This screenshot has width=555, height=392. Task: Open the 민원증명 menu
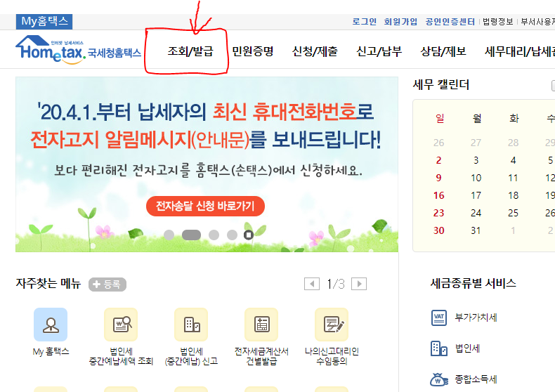253,51
